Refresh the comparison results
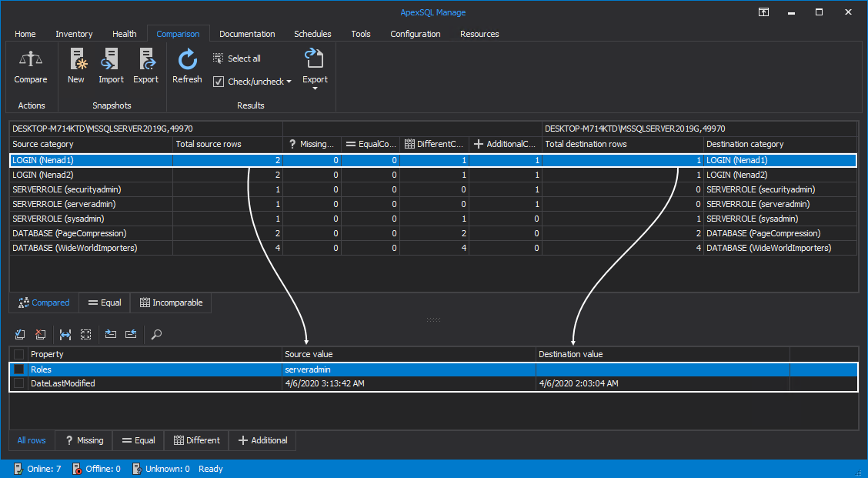The height and width of the screenshot is (478, 868). click(187, 67)
